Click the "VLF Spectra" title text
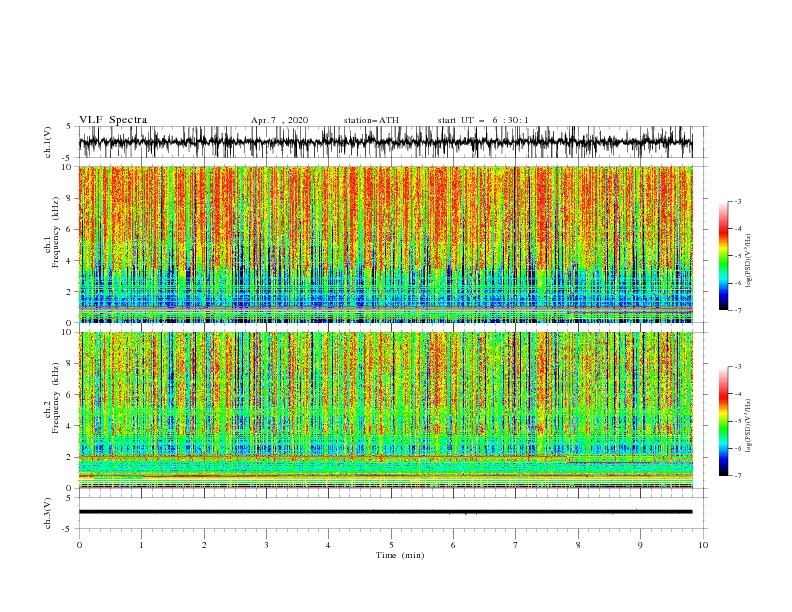The width and height of the screenshot is (792, 612). (x=113, y=120)
